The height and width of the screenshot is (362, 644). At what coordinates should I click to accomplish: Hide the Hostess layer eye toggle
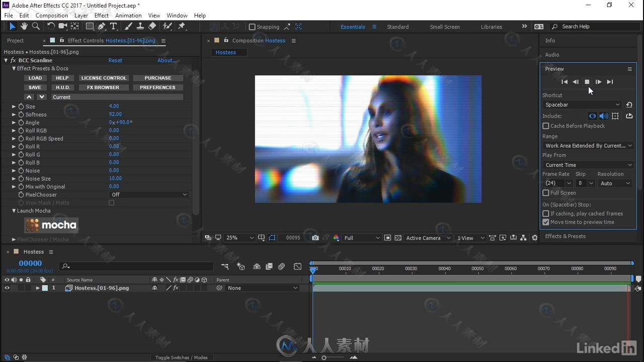tap(7, 288)
